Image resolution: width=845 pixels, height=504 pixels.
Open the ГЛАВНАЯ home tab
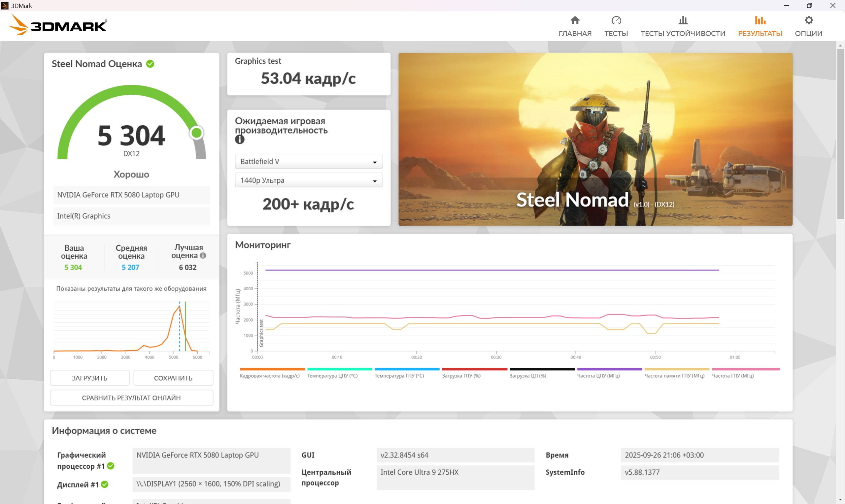click(575, 26)
